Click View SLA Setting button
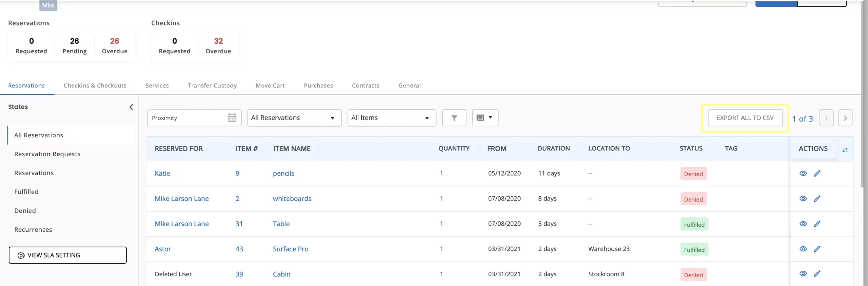 (x=67, y=255)
